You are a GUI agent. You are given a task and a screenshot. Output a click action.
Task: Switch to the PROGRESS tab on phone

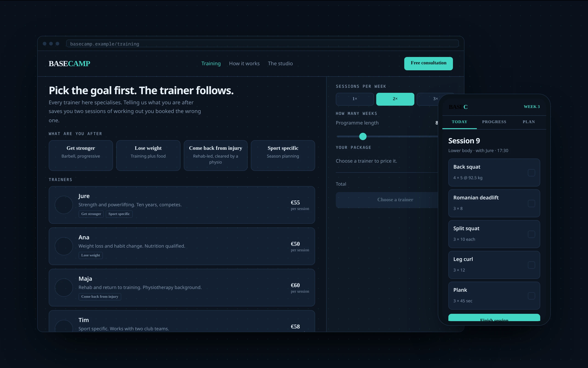click(x=494, y=122)
